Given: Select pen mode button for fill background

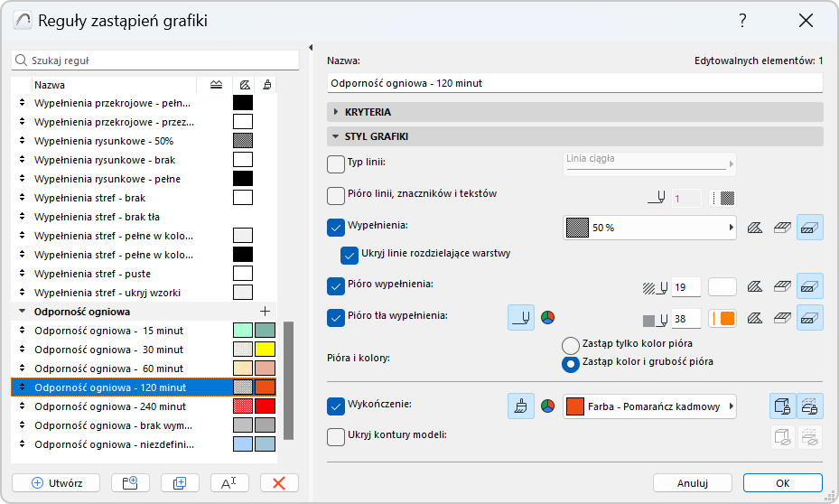Looking at the screenshot, I should point(520,317).
